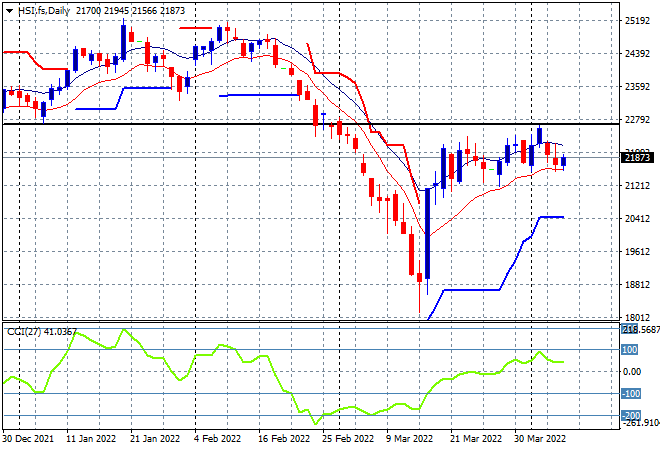Click the 4 Feb 2022 date label
The image size is (660, 450).
pos(218,439)
